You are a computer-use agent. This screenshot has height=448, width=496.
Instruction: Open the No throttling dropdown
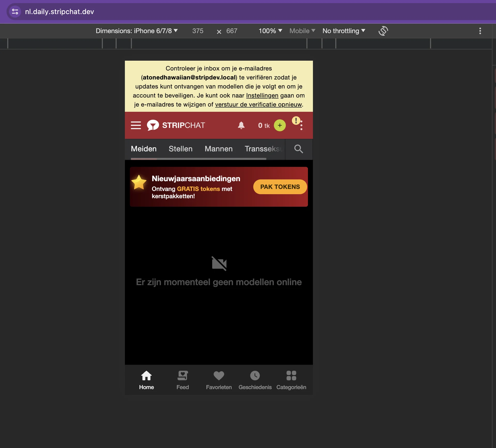(x=344, y=31)
